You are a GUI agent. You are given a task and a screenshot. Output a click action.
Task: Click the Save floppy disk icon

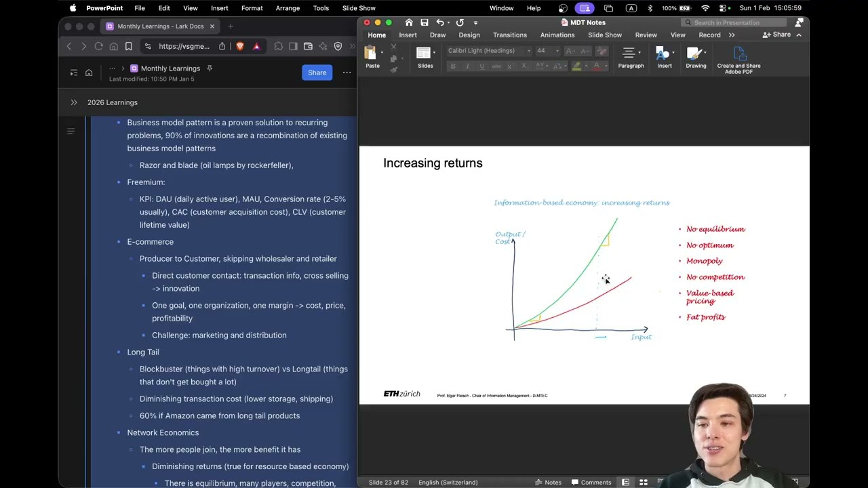[x=424, y=22]
